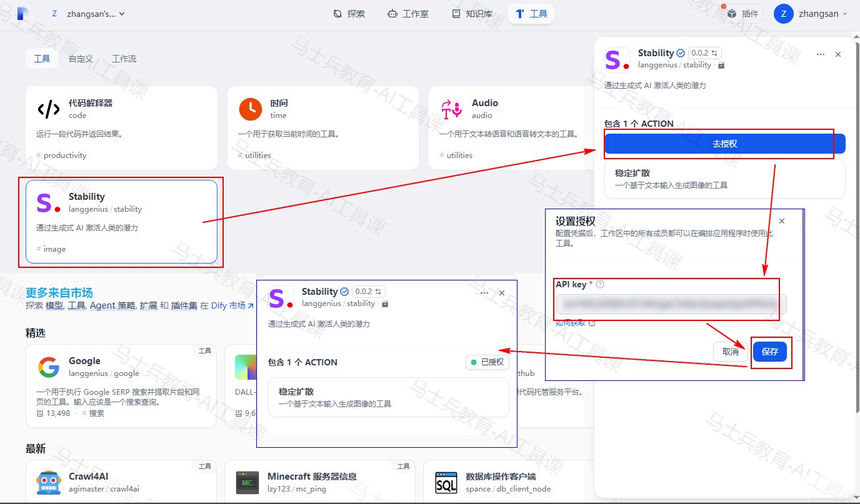Click the colorful DALL-E card icon
The width and height of the screenshot is (860, 504).
click(246, 367)
